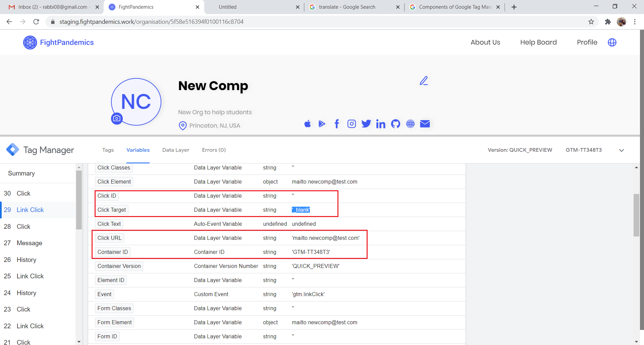
Task: Open the Errors (0) tab
Action: click(214, 150)
